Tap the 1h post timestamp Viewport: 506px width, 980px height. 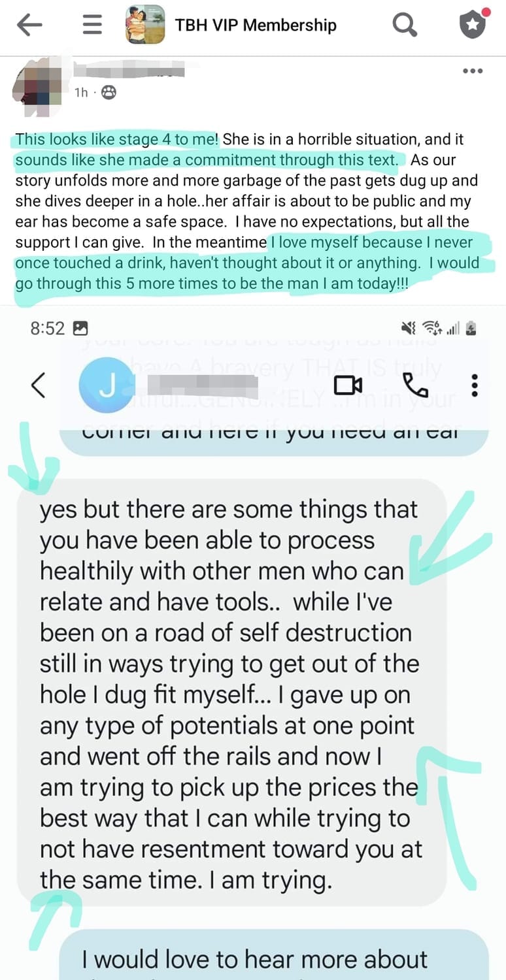coord(81,93)
